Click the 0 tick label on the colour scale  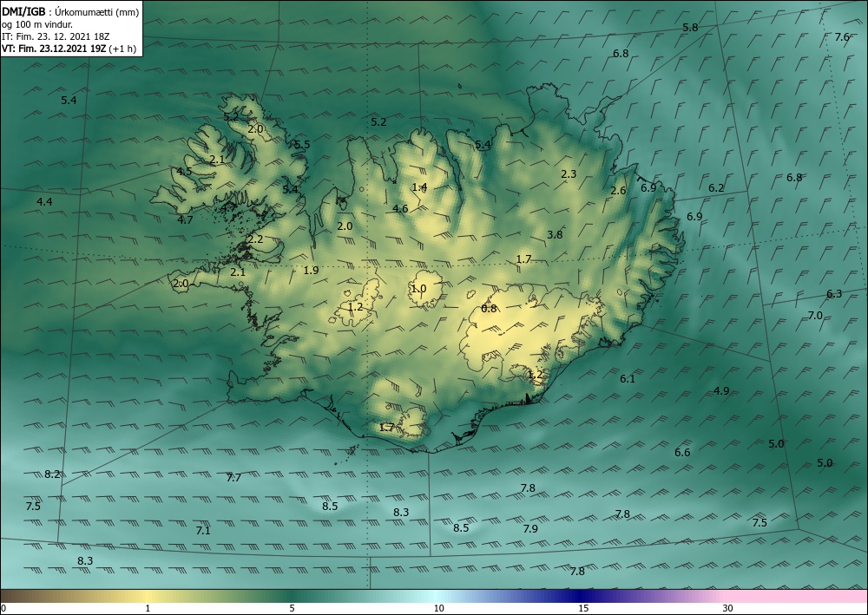[3, 608]
